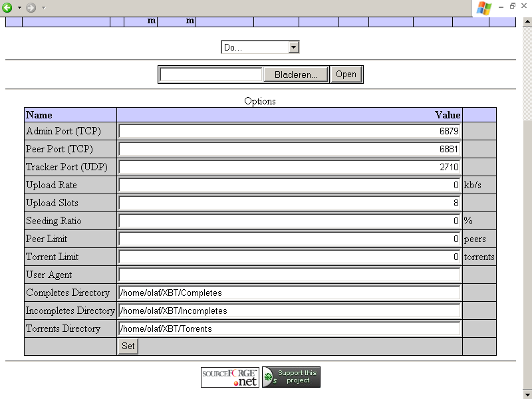Click the page's vertical scrollbar
The width and height of the screenshot is (532, 399).
527,199
